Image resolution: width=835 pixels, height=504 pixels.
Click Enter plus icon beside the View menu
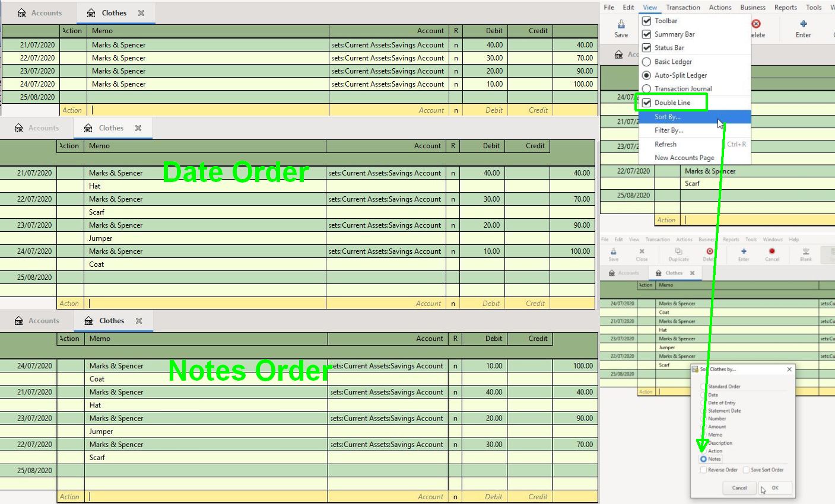click(804, 24)
